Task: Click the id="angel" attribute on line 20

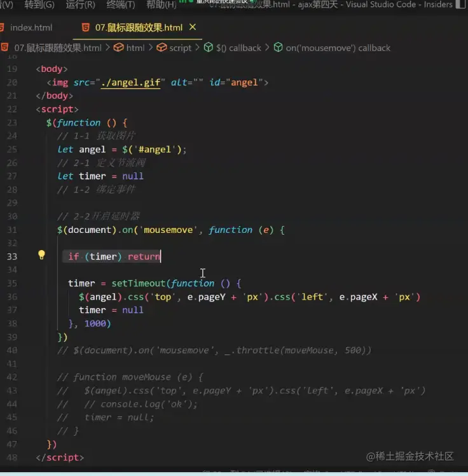Action: tap(237, 83)
